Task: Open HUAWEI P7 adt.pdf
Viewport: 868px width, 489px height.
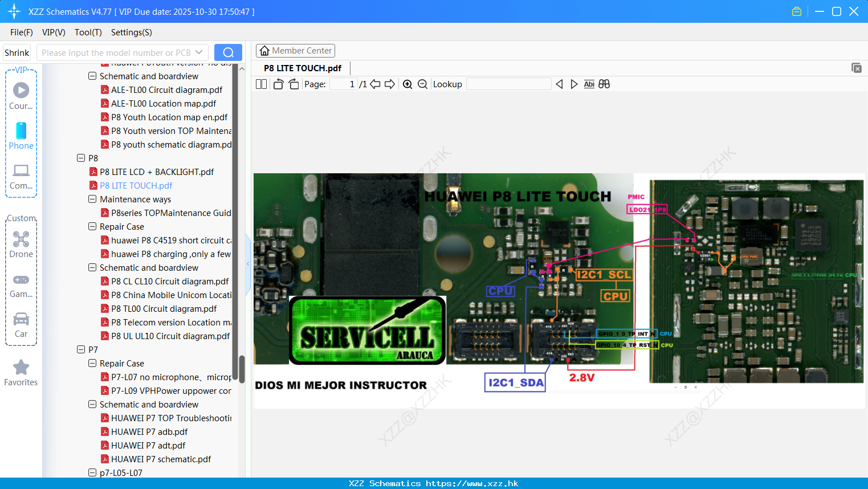Action: tap(148, 445)
